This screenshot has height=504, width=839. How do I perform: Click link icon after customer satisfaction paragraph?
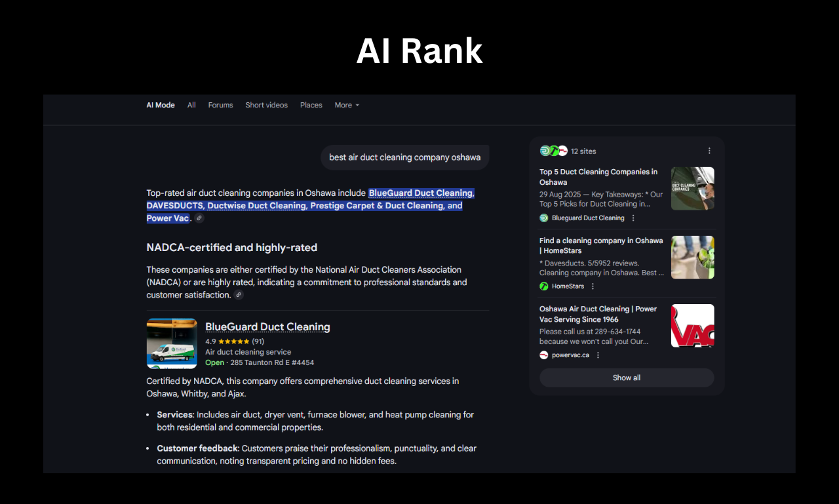(x=239, y=295)
